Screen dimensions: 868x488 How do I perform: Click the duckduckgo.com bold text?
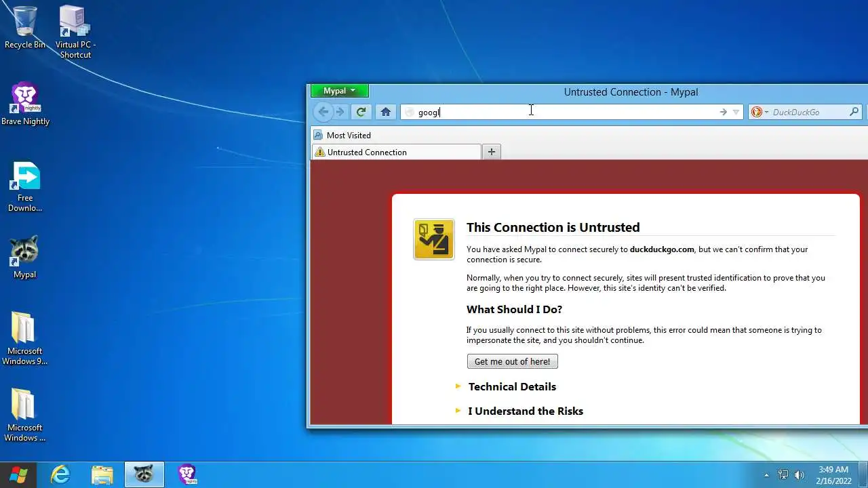662,249
